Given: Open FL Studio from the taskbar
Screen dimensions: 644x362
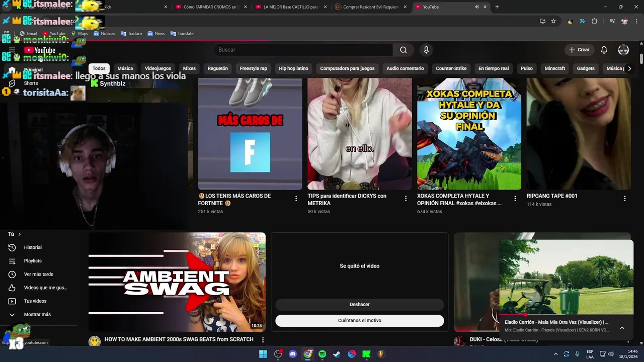Looking at the screenshot, I should [381, 354].
